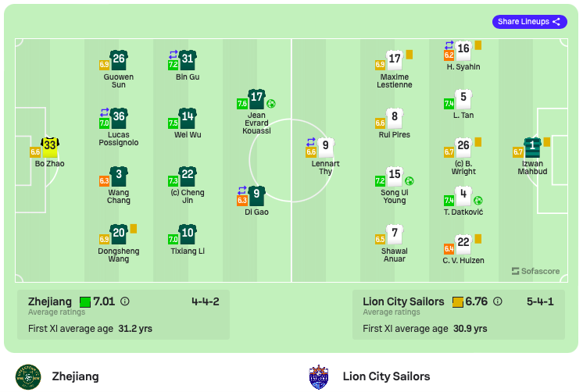
Task: Click the Share Lineups button
Action: 529,22
